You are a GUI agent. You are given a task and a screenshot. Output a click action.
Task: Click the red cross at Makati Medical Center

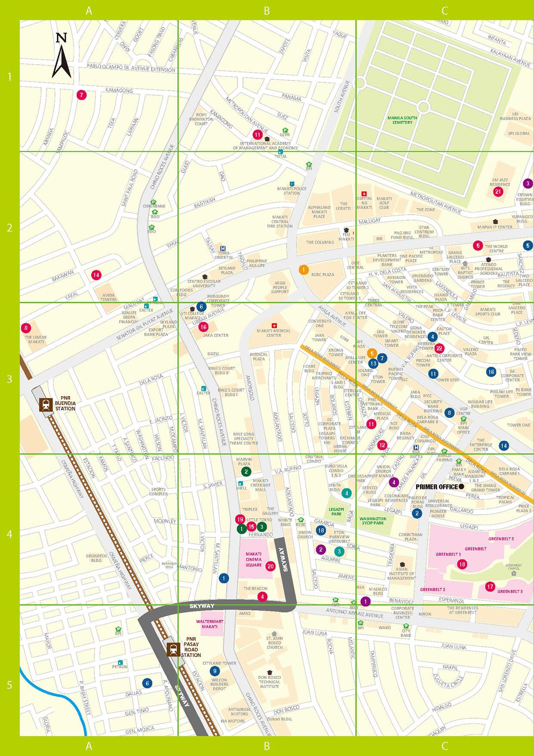point(274,325)
